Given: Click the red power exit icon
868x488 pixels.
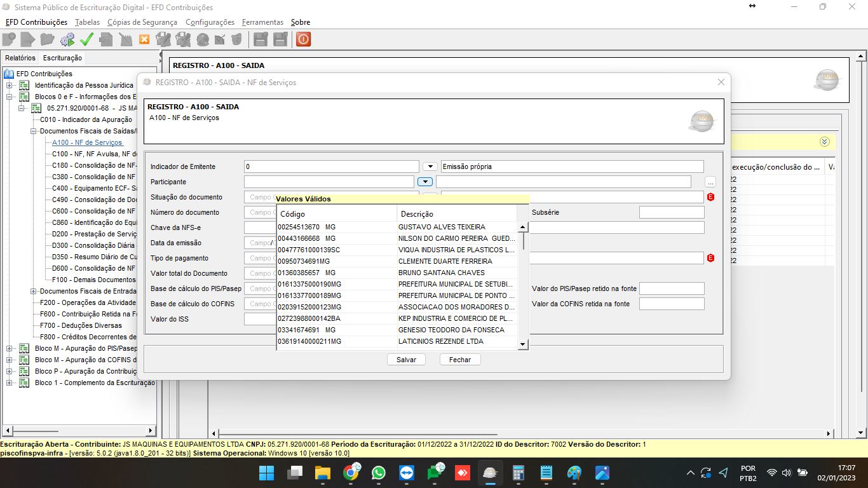Looking at the screenshot, I should point(303,39).
